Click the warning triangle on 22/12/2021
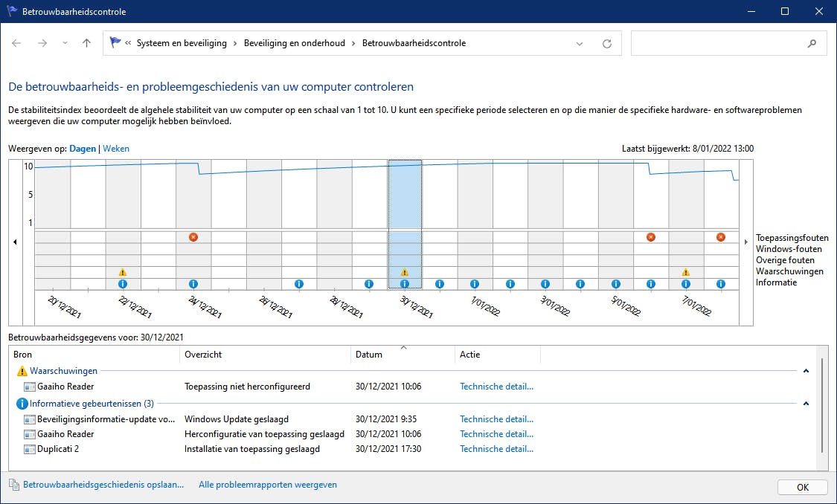Screen dimensions: 837x504 [123, 272]
